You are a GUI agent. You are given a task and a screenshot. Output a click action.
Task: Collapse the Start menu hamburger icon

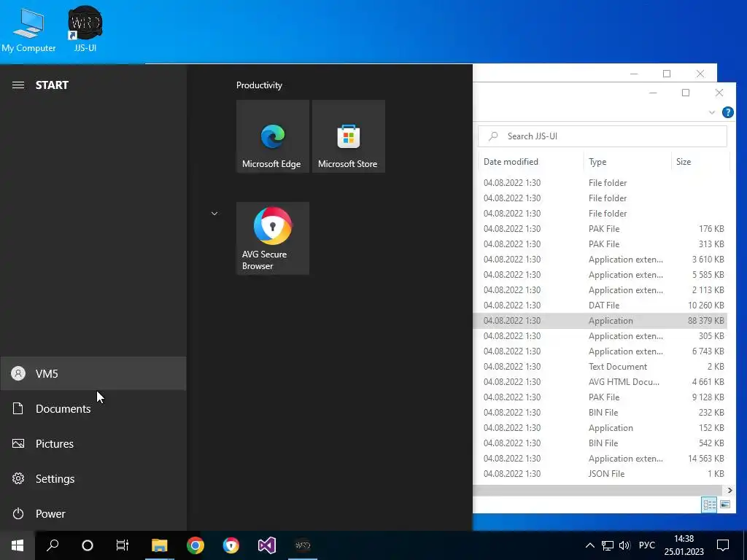[18, 85]
